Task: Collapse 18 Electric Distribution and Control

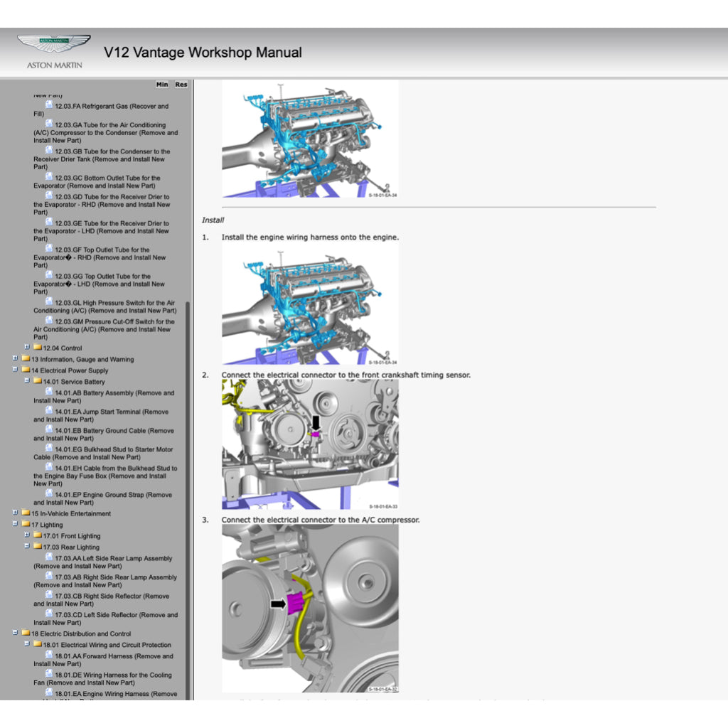Action: click(15, 633)
